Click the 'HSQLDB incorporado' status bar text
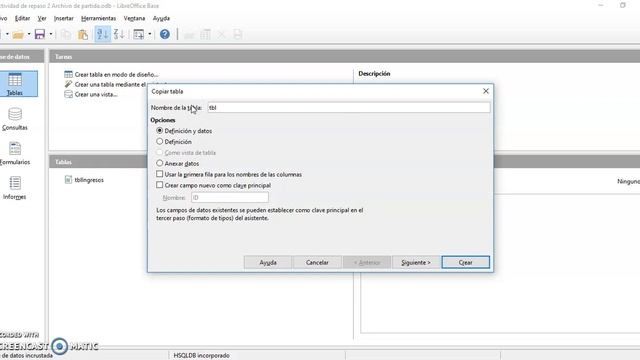This screenshot has width=640, height=360. (202, 356)
